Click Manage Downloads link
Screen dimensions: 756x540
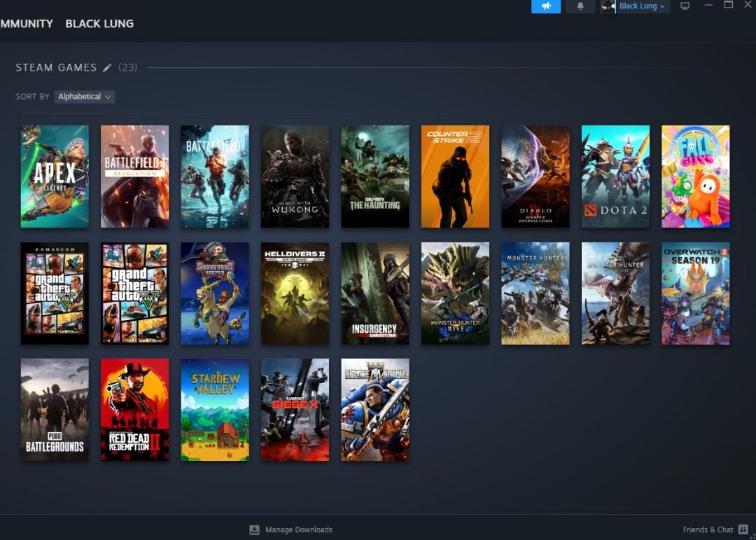click(298, 529)
